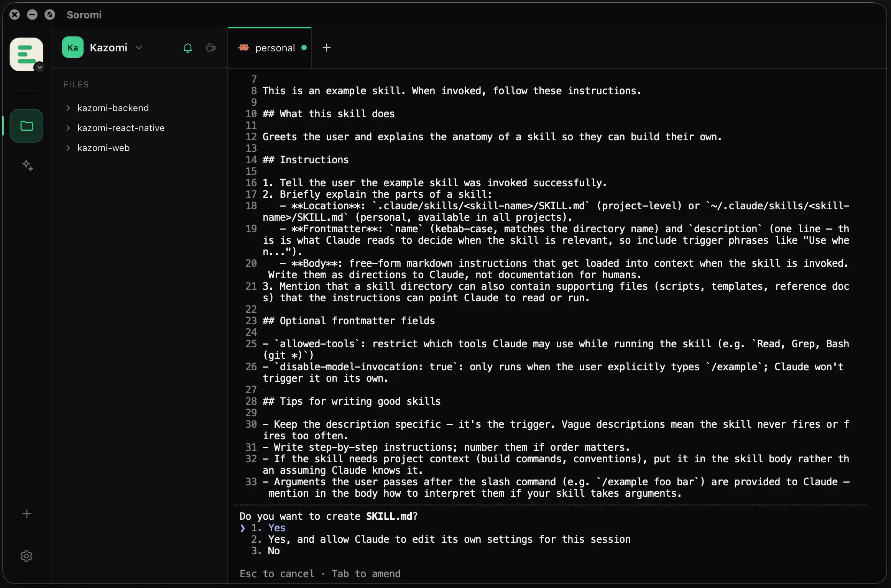
Task: Click the robot icon on personal tab
Action: click(243, 48)
